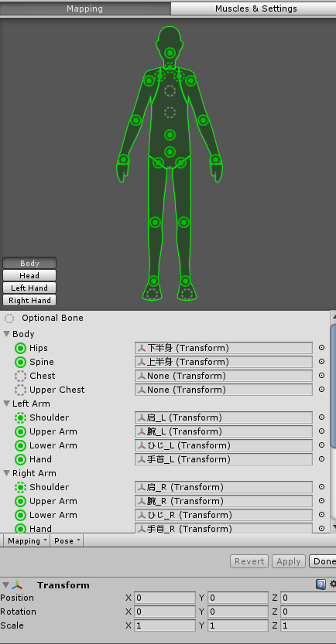Click the 腕_L transform field
Screen dimensions: 336x644
(223, 431)
